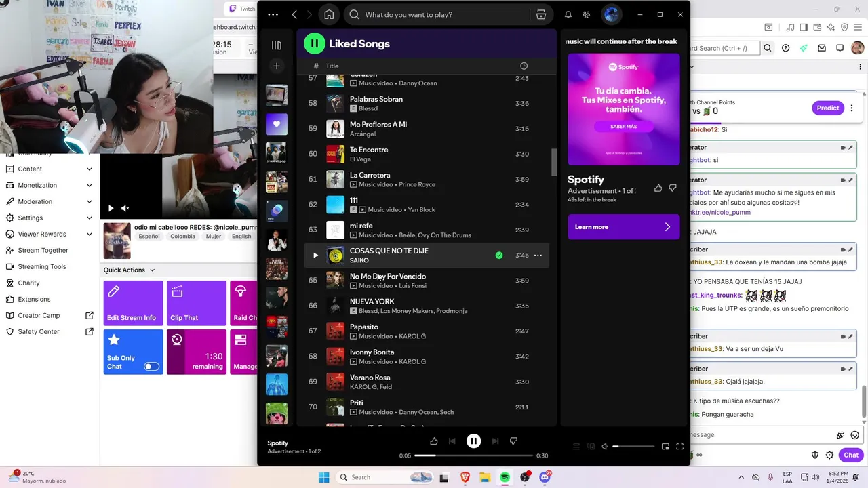Select the song Palabras Sobran
868x488 pixels.
click(x=376, y=99)
